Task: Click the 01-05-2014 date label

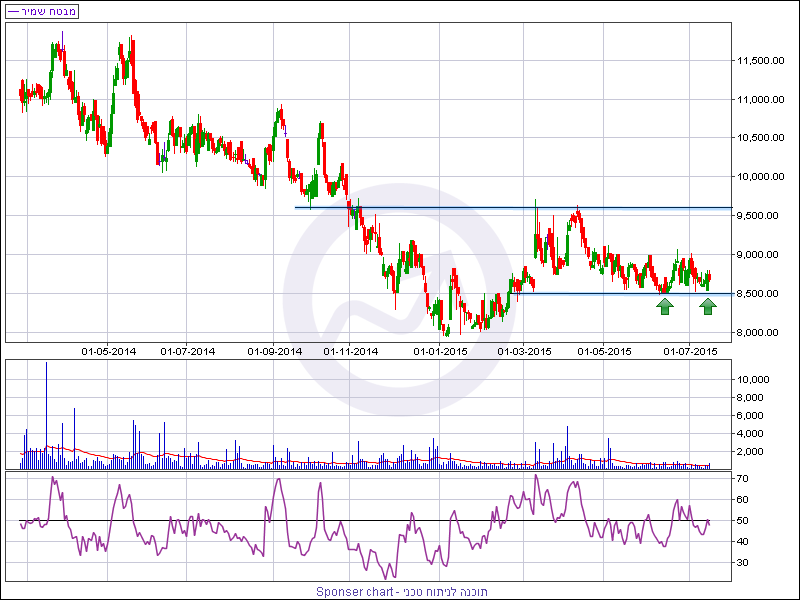Action: point(109,351)
